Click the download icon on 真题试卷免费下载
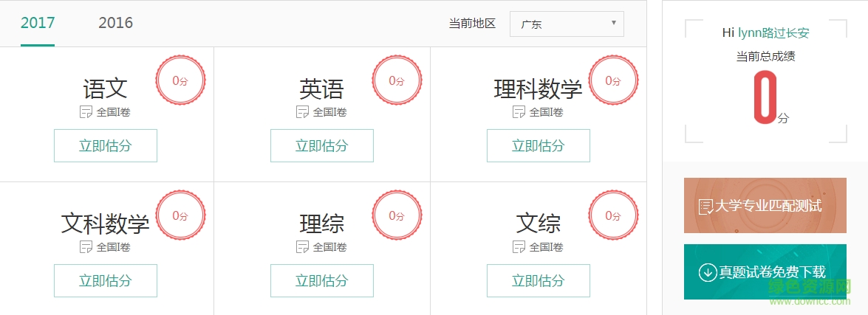Screen dimensions: 868x315 point(708,272)
